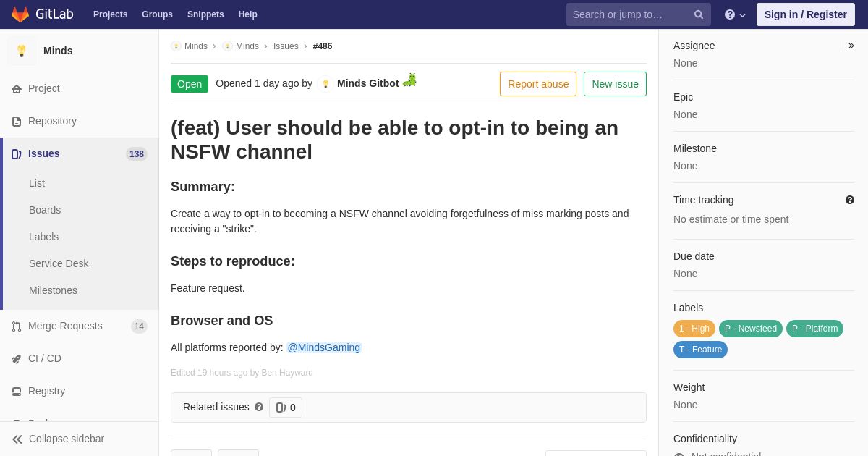This screenshot has height=456, width=868.
Task: Click the '1 - High' orange label
Action: click(694, 329)
